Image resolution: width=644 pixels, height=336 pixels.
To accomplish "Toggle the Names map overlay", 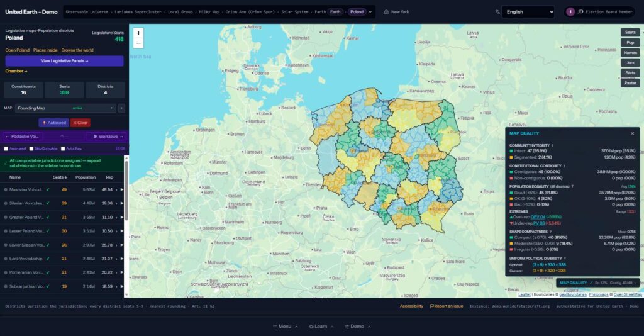I will (x=630, y=53).
